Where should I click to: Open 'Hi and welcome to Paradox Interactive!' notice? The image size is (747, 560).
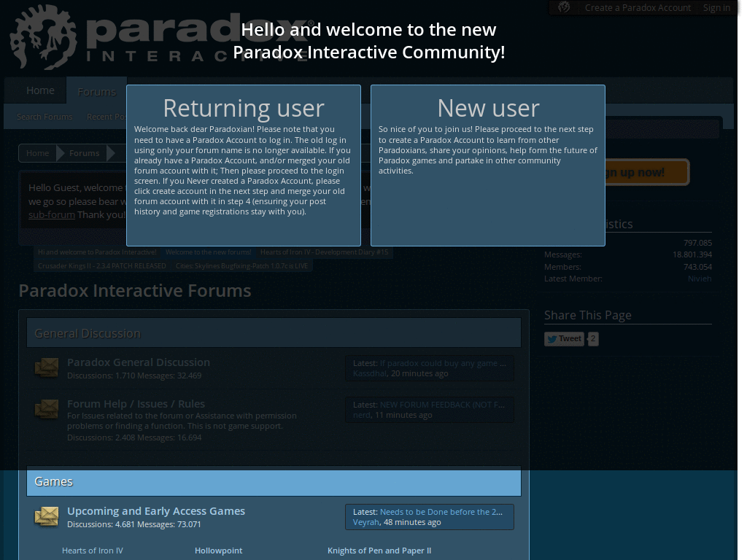[x=97, y=252]
